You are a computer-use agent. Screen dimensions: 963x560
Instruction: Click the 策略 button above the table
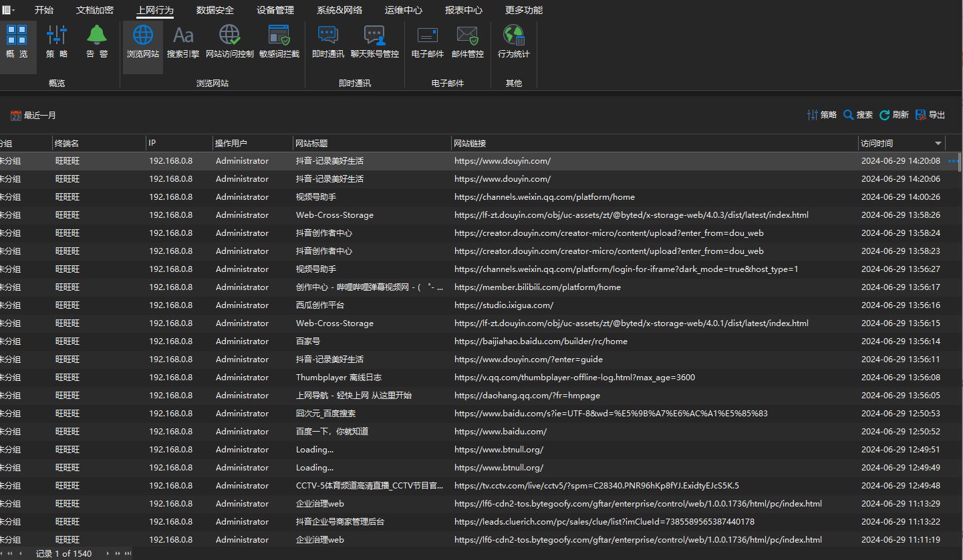(x=822, y=115)
